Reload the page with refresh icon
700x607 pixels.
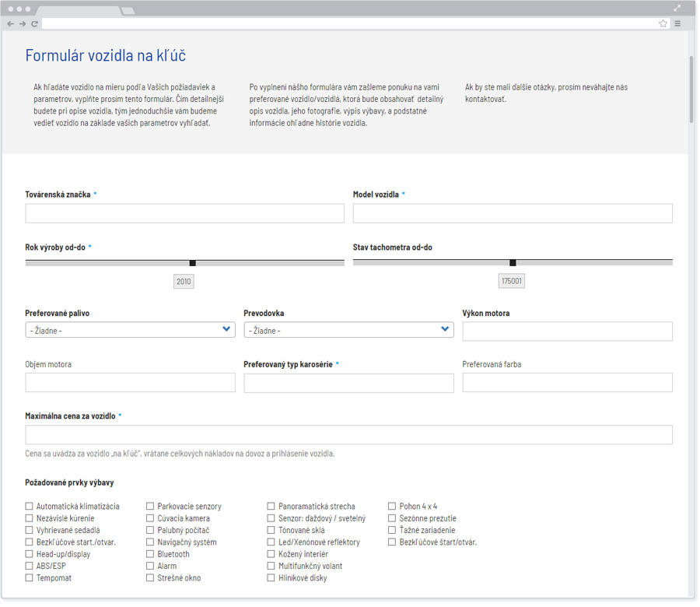click(34, 24)
